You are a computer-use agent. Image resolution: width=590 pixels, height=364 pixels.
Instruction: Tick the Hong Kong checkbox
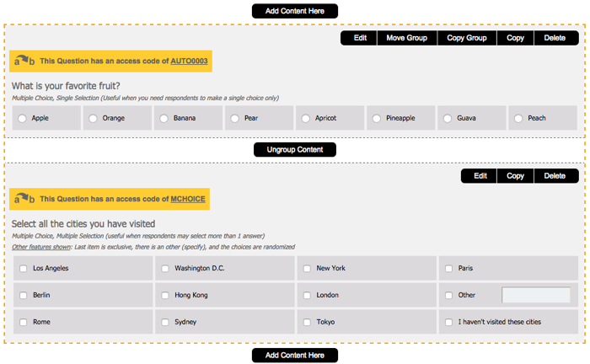(x=164, y=296)
